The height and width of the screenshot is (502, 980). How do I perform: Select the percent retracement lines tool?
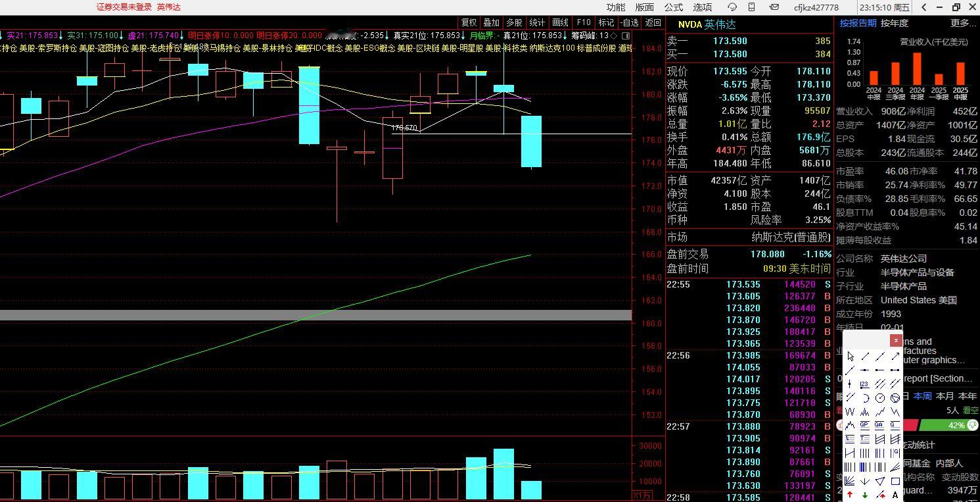pos(851,439)
